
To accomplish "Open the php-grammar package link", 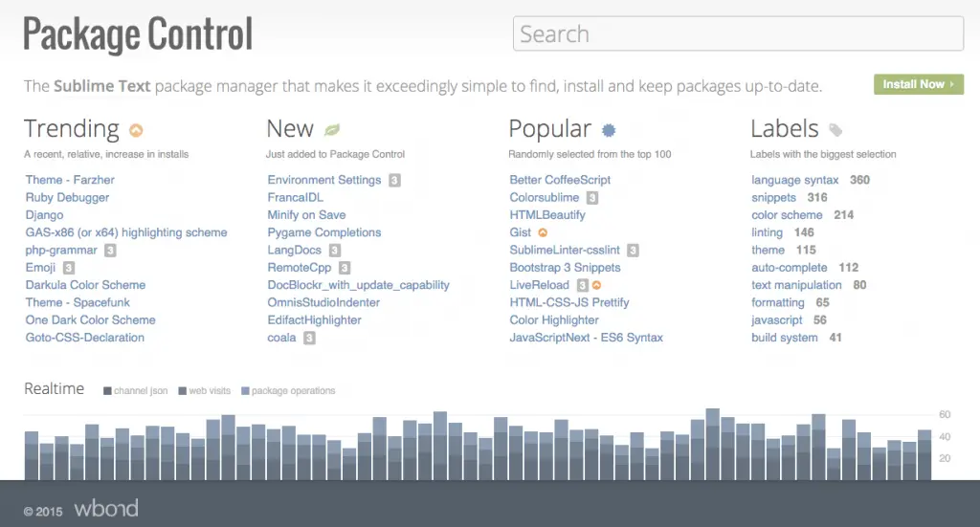I will click(61, 250).
